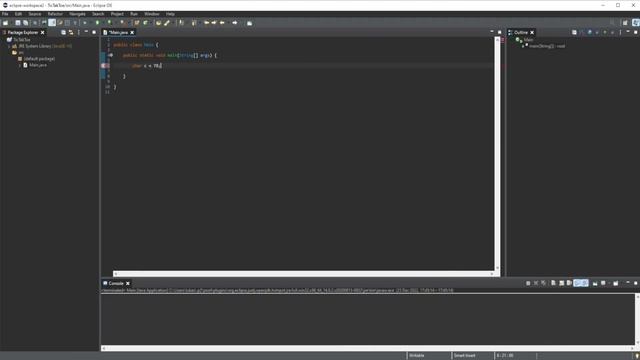Image resolution: width=640 pixels, height=360 pixels.
Task: Click Remove Launch icon in Console toolbar
Action: tap(536, 283)
